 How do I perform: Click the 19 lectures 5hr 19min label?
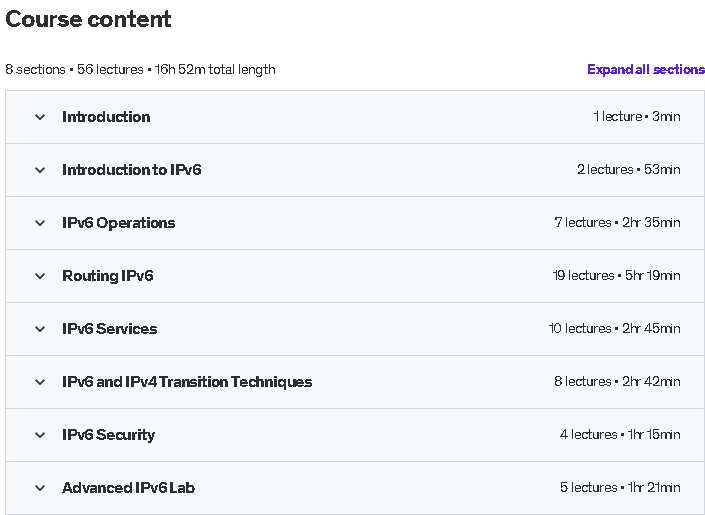[x=616, y=275]
